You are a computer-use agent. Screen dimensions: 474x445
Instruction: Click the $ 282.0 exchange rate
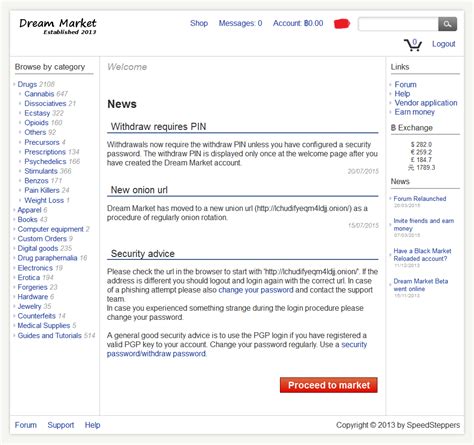(421, 145)
